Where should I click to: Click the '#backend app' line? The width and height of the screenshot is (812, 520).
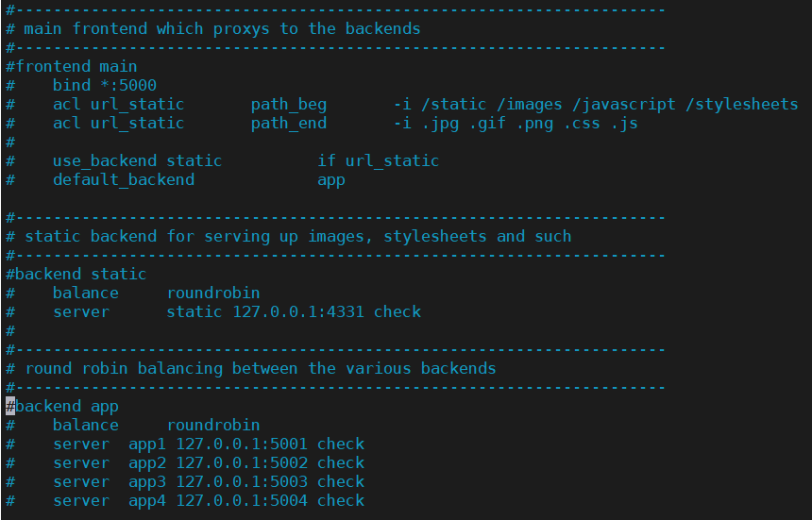tap(62, 407)
